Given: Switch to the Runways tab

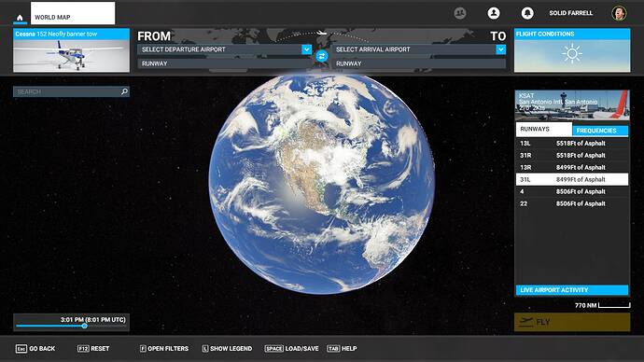Looking at the screenshot, I should coord(544,130).
